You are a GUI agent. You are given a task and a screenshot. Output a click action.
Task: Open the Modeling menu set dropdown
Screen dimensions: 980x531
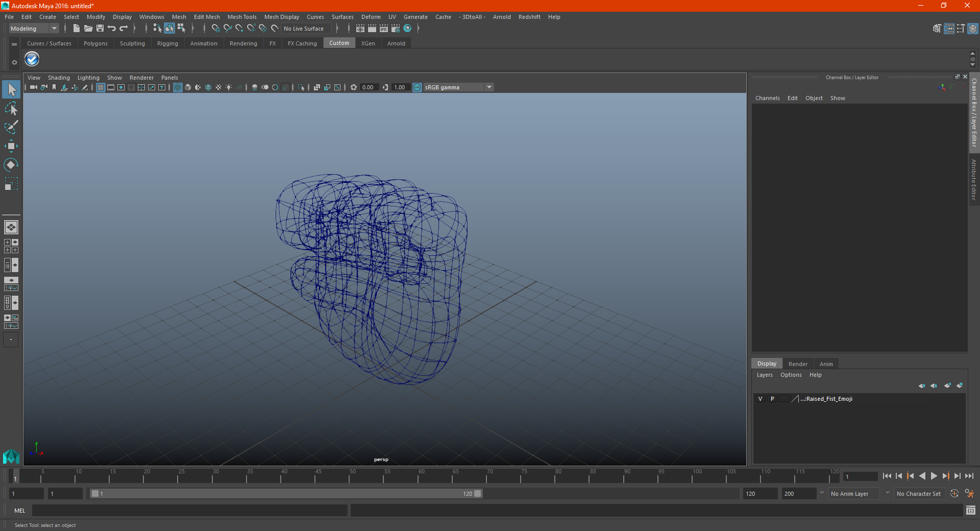point(34,29)
